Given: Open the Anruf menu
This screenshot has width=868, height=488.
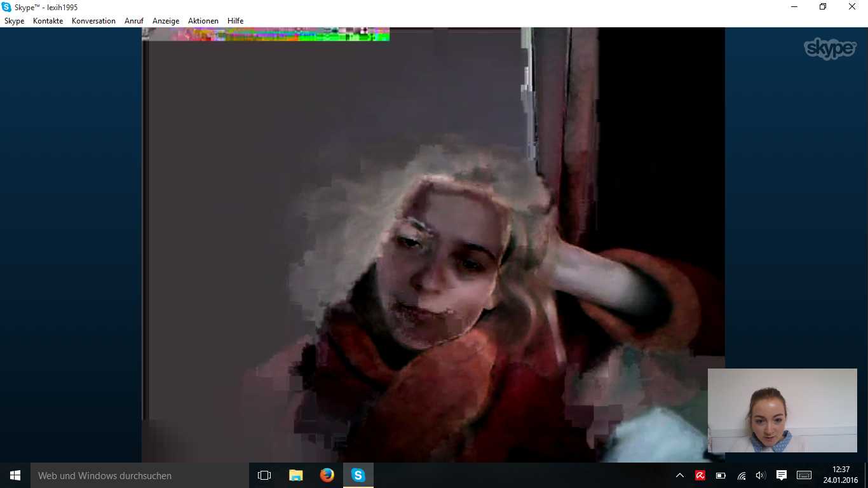Looking at the screenshot, I should pyautogui.click(x=134, y=21).
